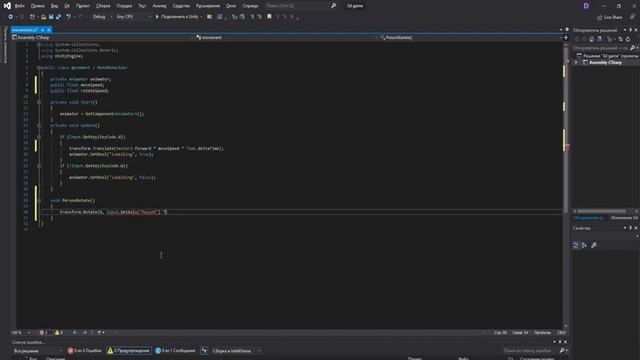Open the Assembly-CSharp project navigation dropdown
Viewport: 640px width, 360px height.
pyautogui.click(x=103, y=38)
